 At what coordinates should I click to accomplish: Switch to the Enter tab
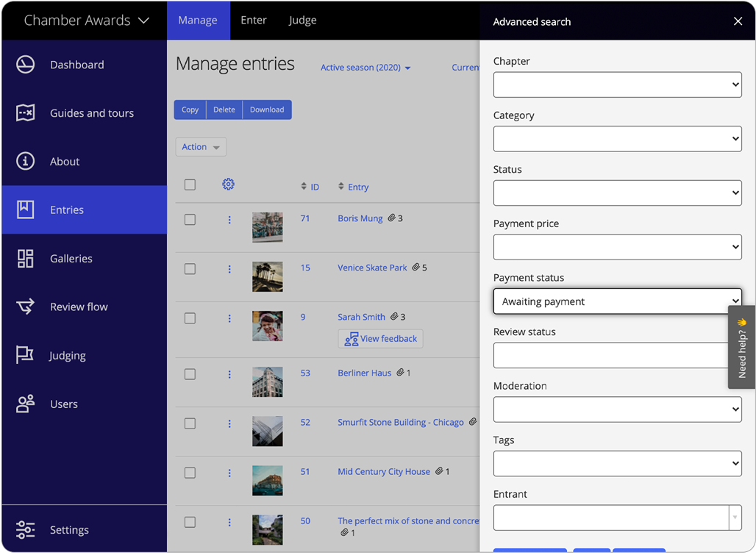[x=253, y=20]
